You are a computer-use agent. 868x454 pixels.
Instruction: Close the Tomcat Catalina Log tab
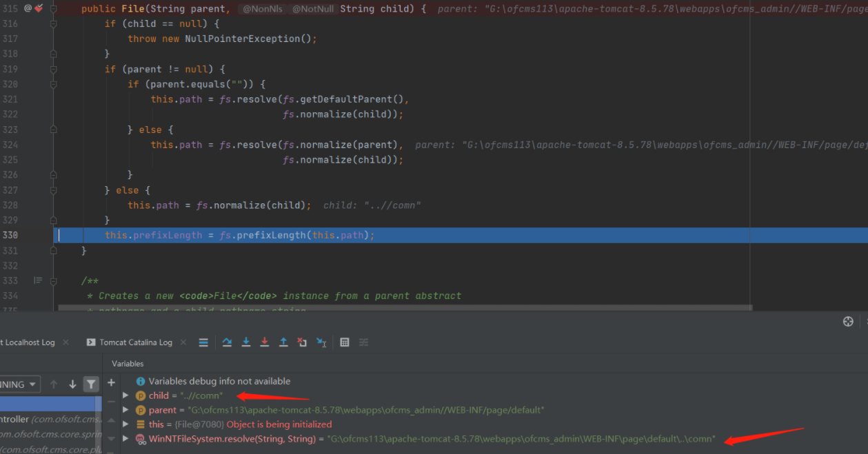point(183,342)
